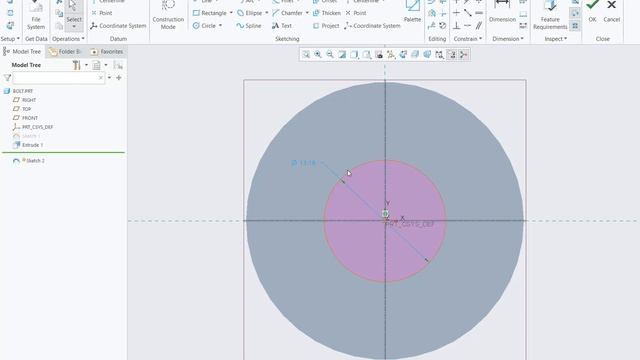Clear the Model Tree search field
Image resolution: width=640 pixels, height=360 pixels.
(101, 78)
